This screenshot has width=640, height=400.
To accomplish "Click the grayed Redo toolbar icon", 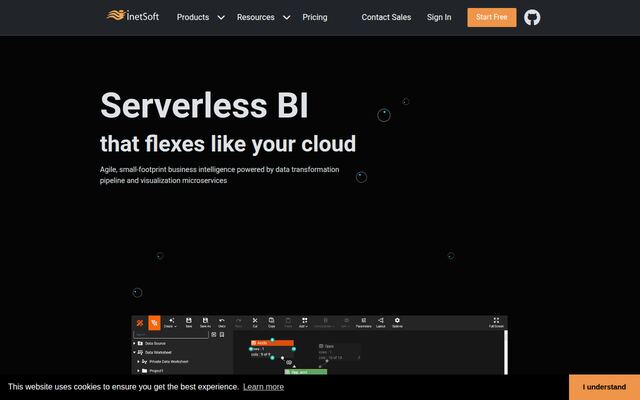I will (x=238, y=322).
